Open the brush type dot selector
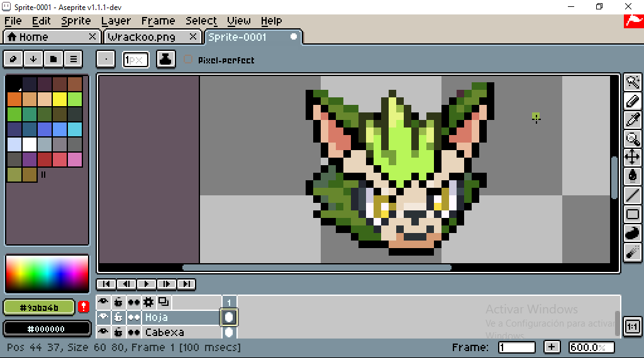This screenshot has width=644, height=358. 106,60
